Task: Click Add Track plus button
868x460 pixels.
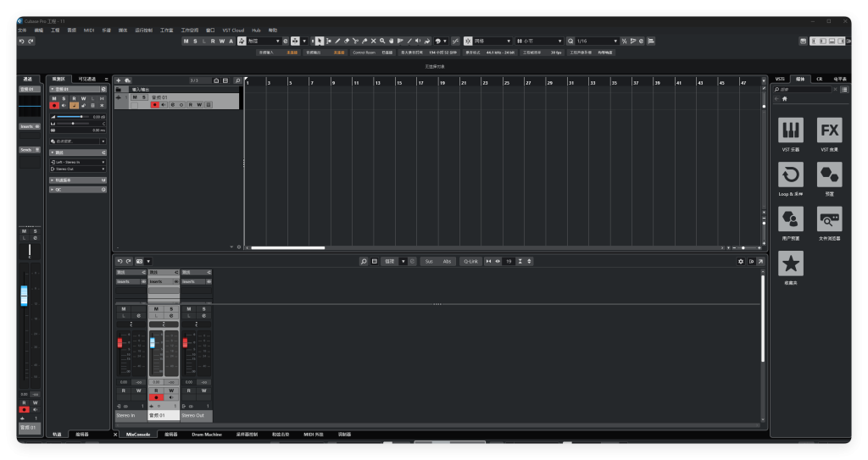Action: 118,80
